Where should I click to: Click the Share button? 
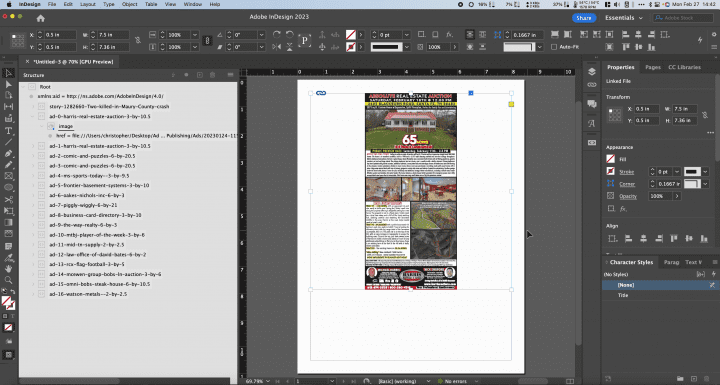click(x=584, y=18)
